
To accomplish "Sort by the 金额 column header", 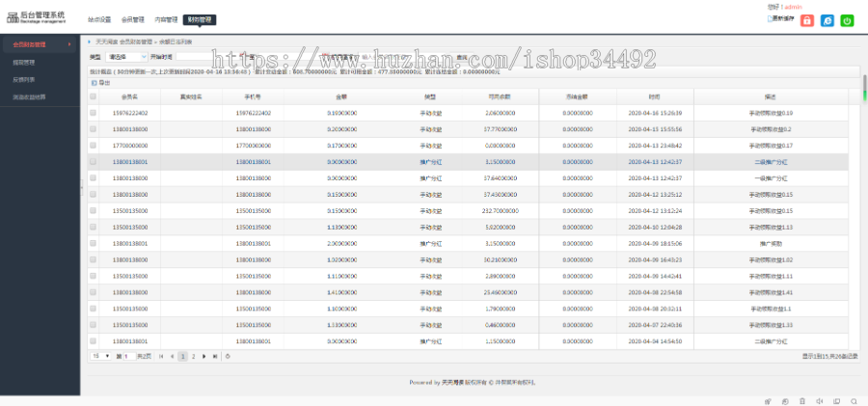I will coord(341,96).
